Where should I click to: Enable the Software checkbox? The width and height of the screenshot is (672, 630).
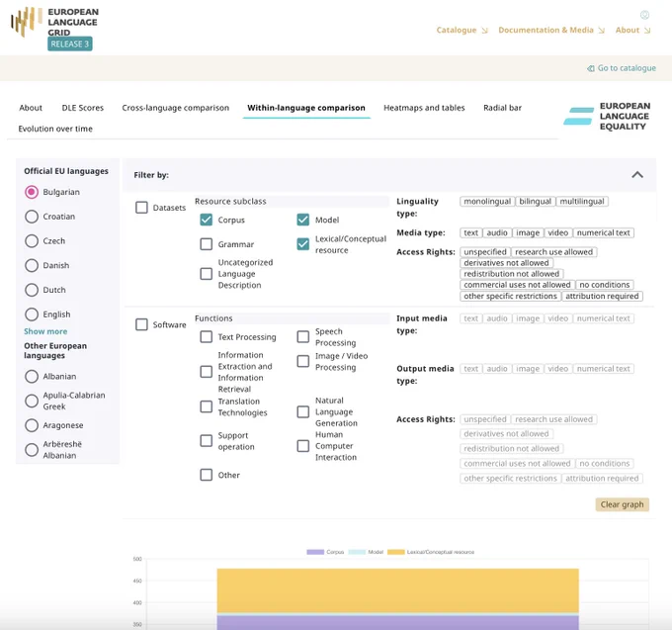pyautogui.click(x=141, y=324)
